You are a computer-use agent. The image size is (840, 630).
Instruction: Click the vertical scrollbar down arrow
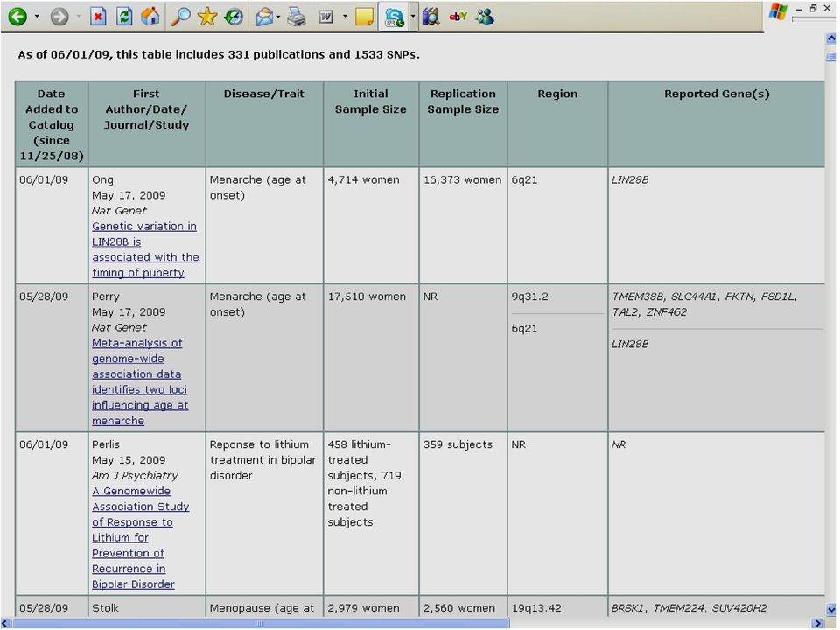point(831,609)
